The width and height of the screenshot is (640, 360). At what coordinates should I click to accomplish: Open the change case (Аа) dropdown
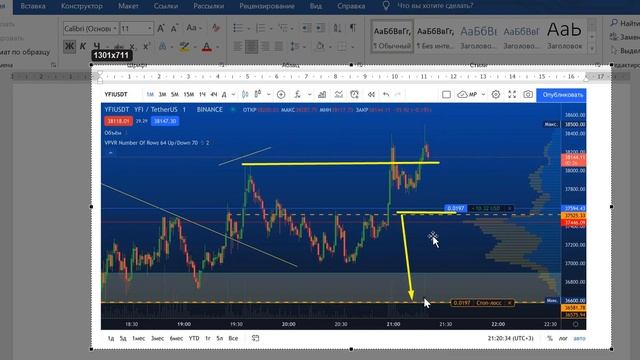click(x=193, y=28)
